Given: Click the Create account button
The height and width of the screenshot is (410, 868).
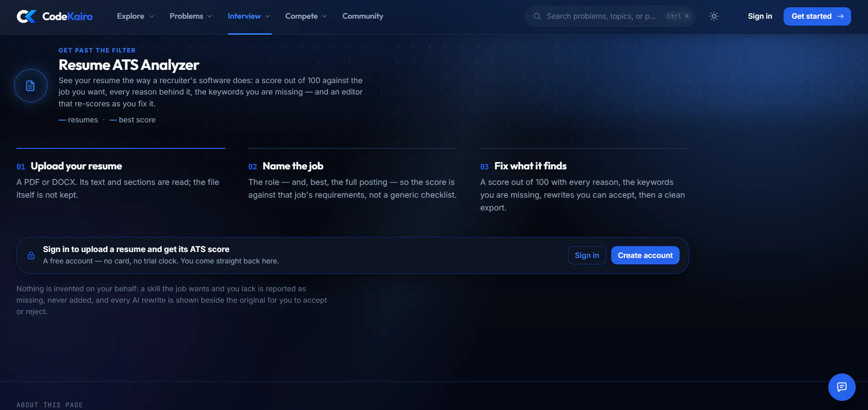Looking at the screenshot, I should (x=645, y=255).
